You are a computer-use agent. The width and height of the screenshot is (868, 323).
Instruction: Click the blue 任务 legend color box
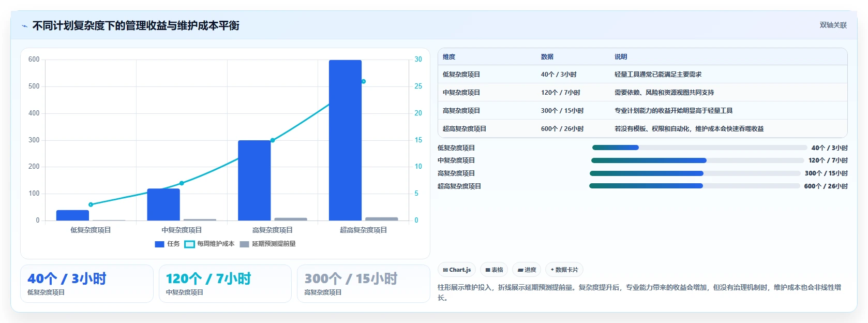(159, 244)
